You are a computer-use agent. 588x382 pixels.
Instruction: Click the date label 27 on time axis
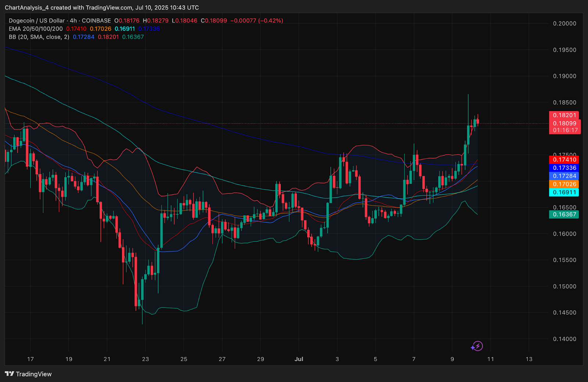coord(222,359)
